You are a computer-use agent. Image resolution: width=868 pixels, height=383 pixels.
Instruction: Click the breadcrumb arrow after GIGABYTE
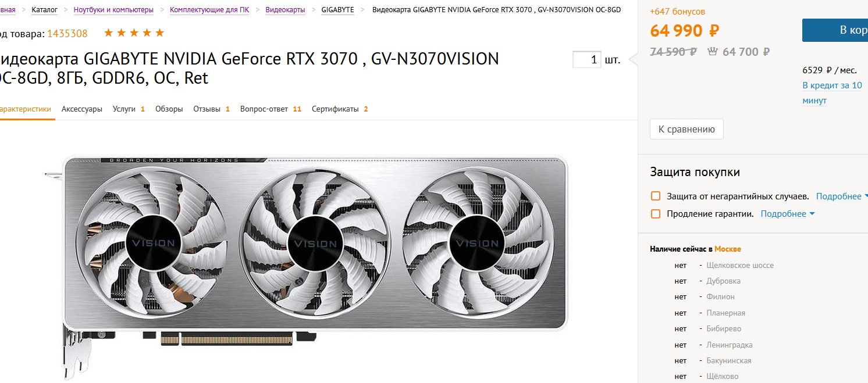pos(363,10)
